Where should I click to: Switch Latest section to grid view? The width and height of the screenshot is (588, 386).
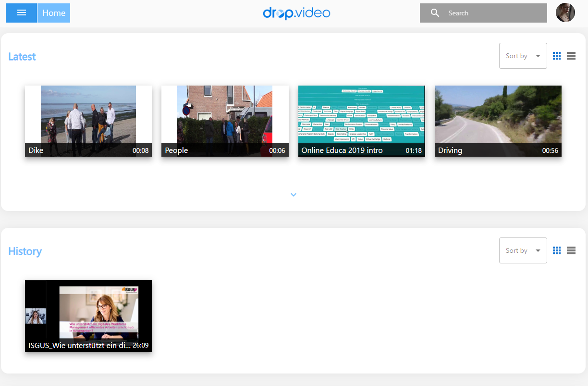[557, 56]
